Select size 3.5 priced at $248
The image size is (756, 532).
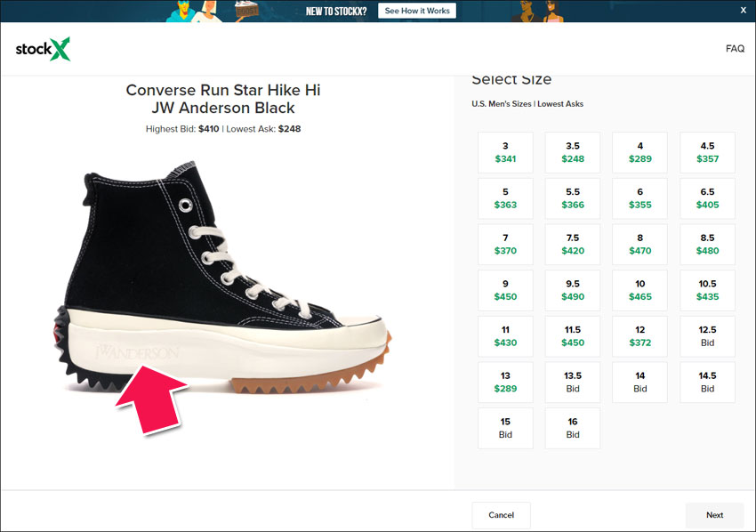pos(572,152)
